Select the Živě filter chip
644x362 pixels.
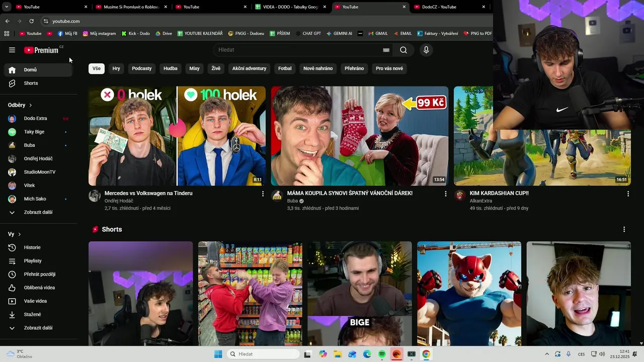point(216,68)
